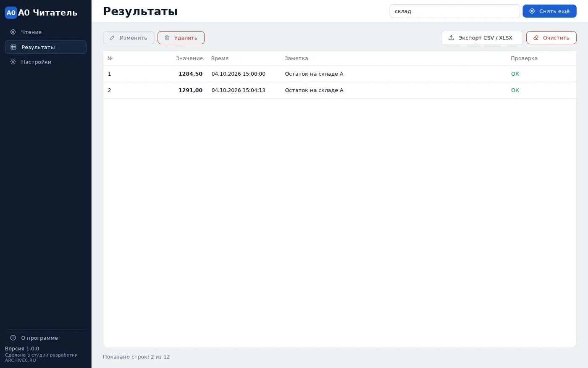
Task: Click the note in row 1291,00
Action: click(314, 90)
